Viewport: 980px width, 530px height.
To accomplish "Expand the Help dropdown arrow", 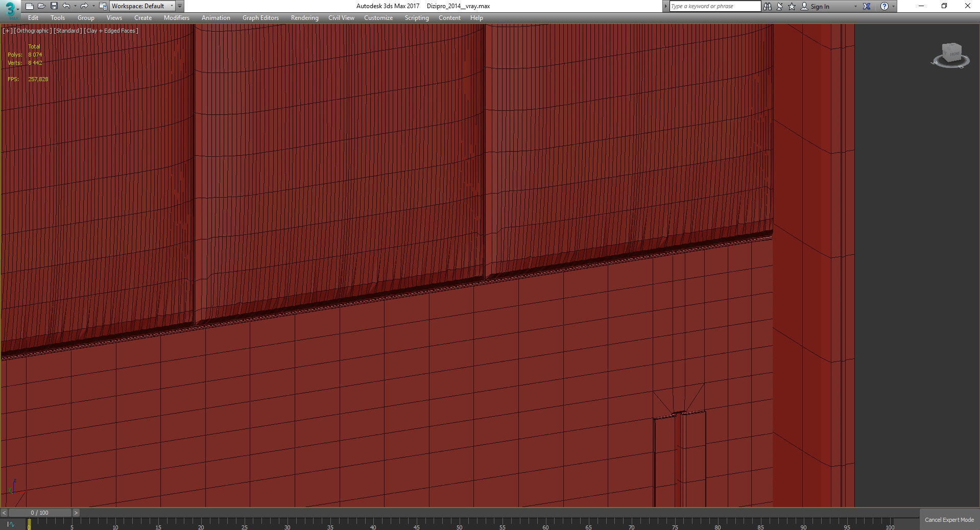I will click(x=893, y=6).
